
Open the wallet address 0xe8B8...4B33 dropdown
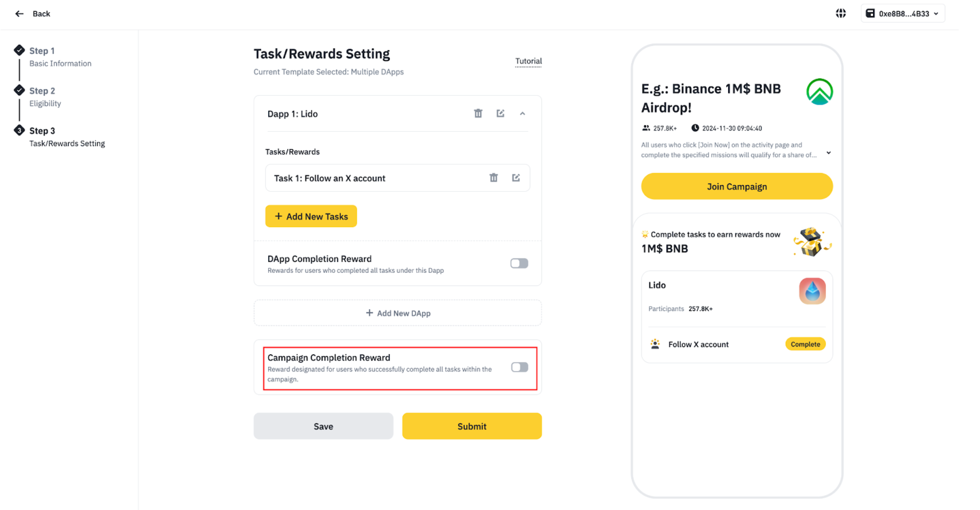tap(903, 13)
